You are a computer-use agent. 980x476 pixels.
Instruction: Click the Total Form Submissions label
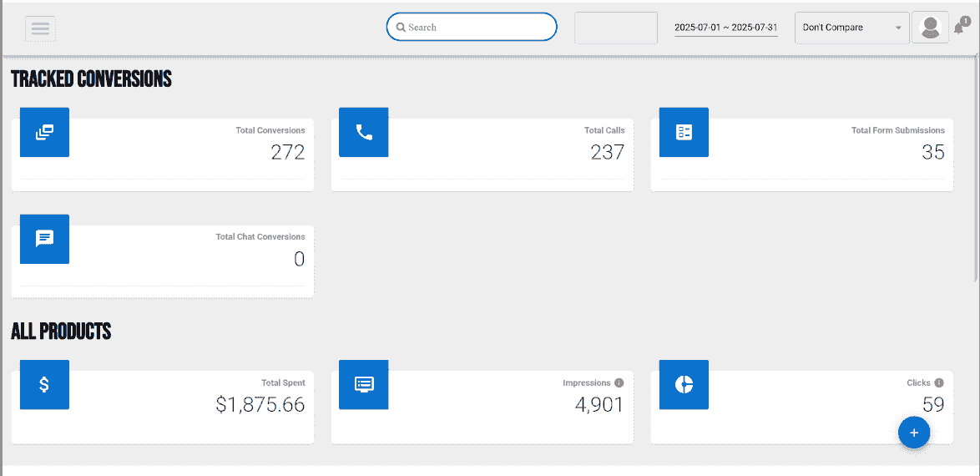coord(898,131)
